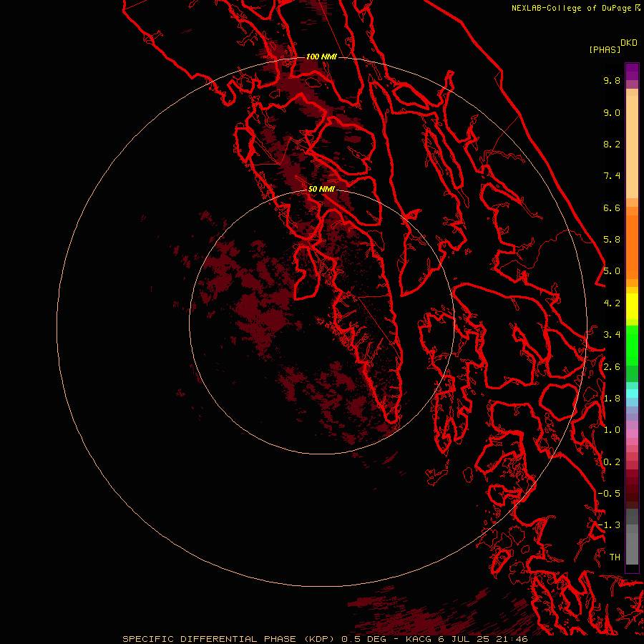Click the 0.2 value on the scale
The width and height of the screenshot is (644, 644).
point(612,462)
